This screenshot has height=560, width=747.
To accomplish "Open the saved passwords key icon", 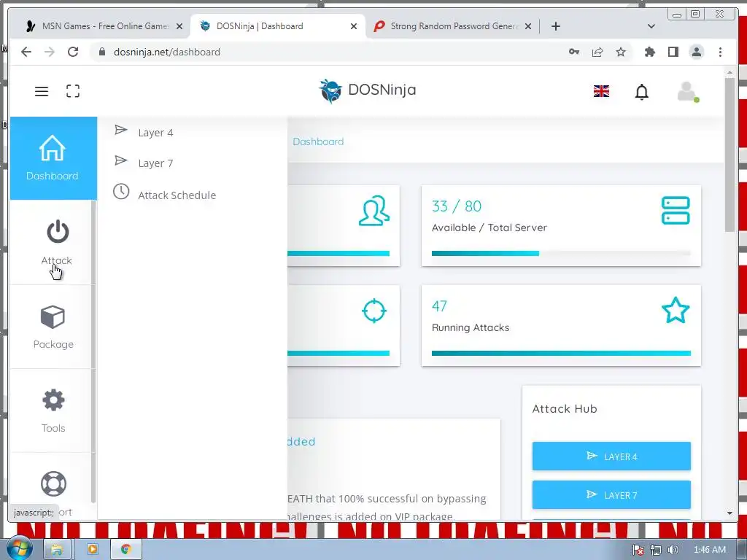I will 574,52.
